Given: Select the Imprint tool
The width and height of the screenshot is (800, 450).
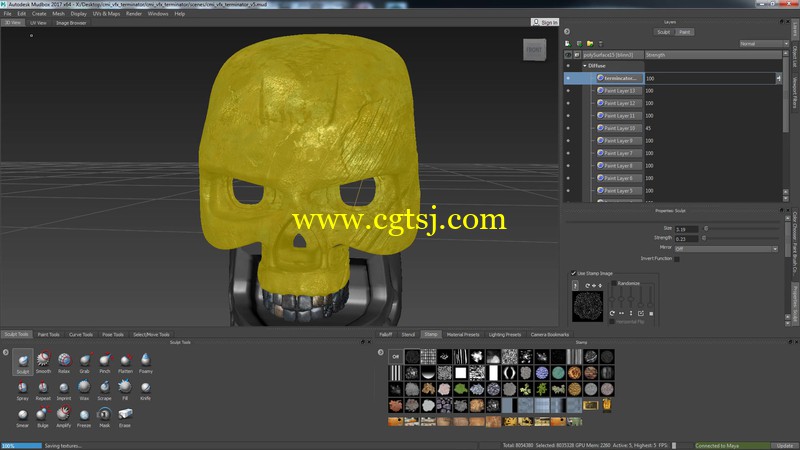Looking at the screenshot, I should (64, 389).
